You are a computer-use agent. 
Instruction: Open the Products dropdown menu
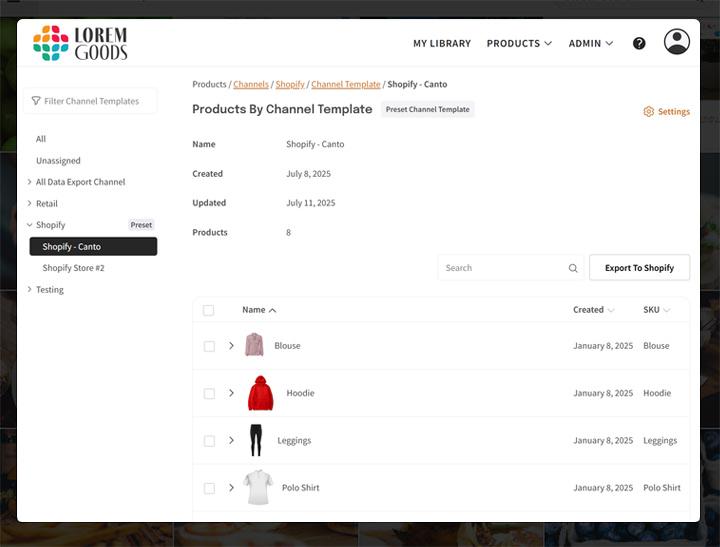click(519, 43)
